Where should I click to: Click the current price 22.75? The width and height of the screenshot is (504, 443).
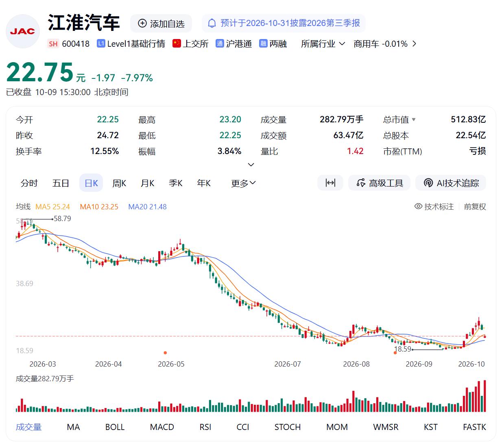coord(40,72)
